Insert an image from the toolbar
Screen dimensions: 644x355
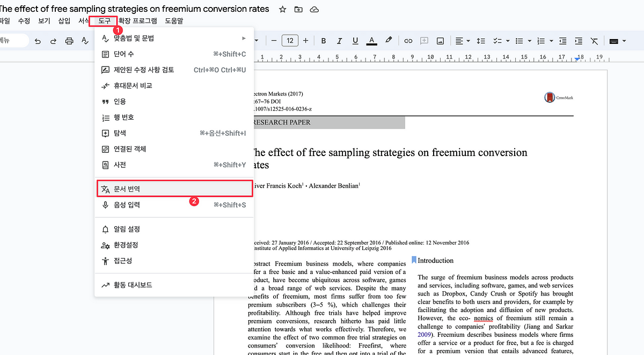pyautogui.click(x=440, y=41)
